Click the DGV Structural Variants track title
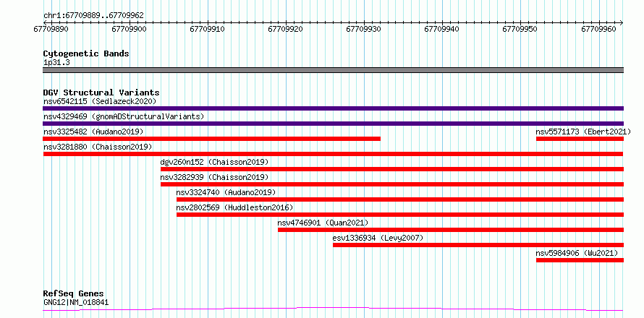Screen dimensions: 644x318 101,93
